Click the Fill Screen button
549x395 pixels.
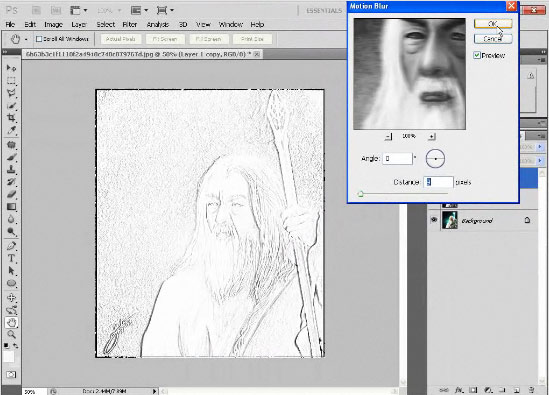[x=208, y=39]
